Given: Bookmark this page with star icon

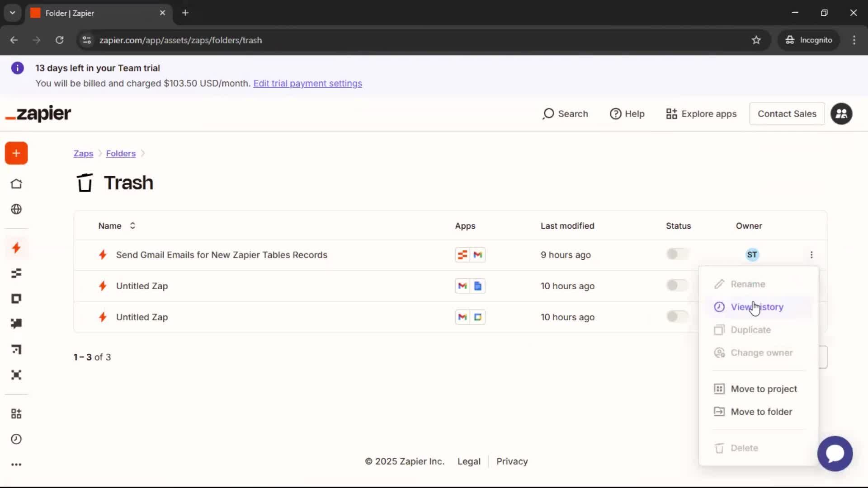Looking at the screenshot, I should pos(756,40).
